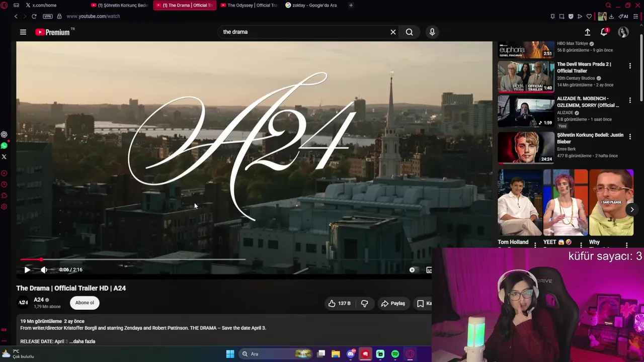Open options for the Tom Holland short
Viewport: 644px width, 362px height.
tap(535, 245)
